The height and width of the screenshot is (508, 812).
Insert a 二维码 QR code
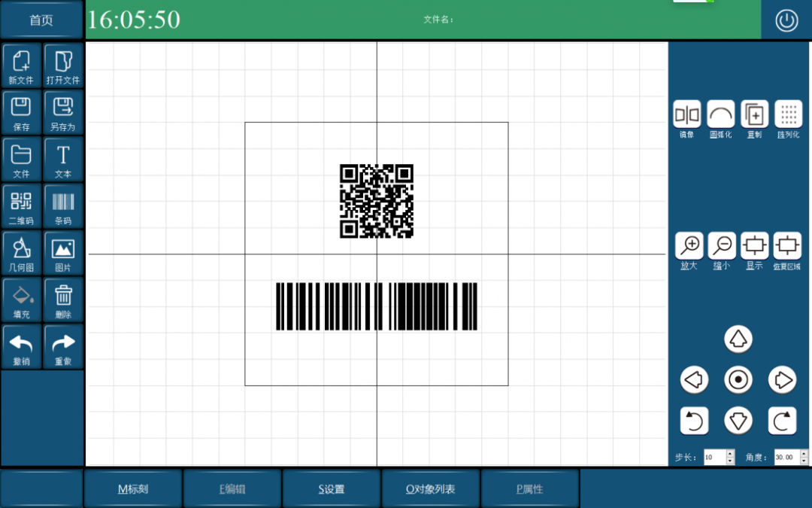[x=21, y=206]
